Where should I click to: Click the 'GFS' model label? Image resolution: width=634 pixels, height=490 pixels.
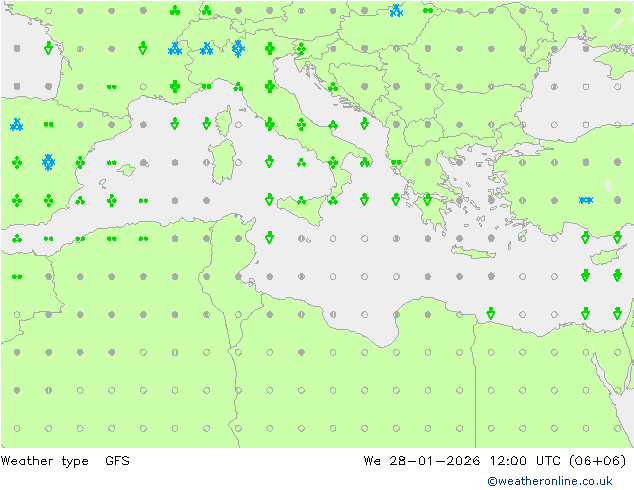click(117, 460)
